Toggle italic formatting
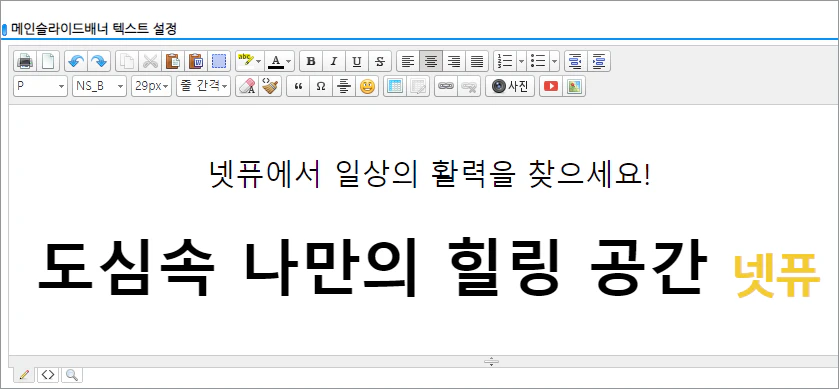839x389 pixels. 334,62
